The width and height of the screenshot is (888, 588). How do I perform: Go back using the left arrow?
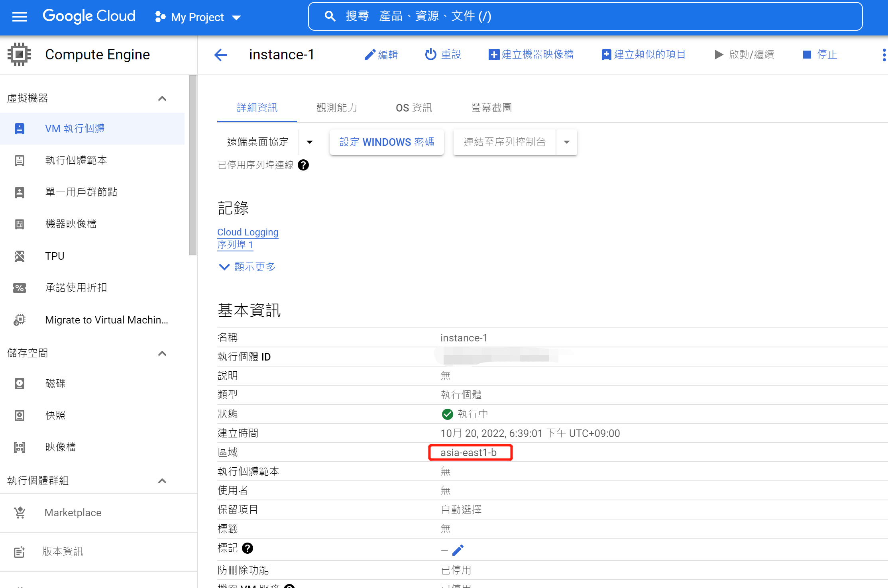click(220, 55)
